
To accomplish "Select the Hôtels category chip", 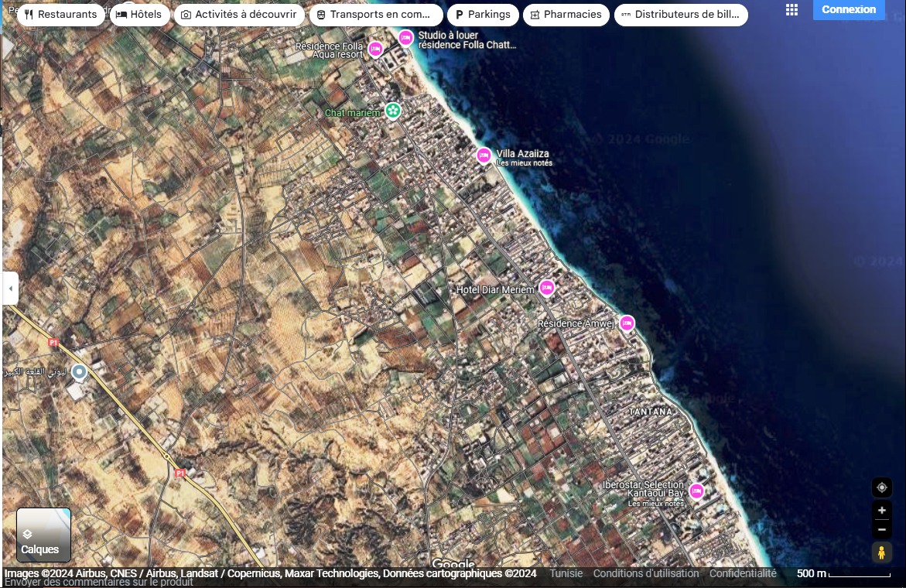I will pyautogui.click(x=139, y=15).
